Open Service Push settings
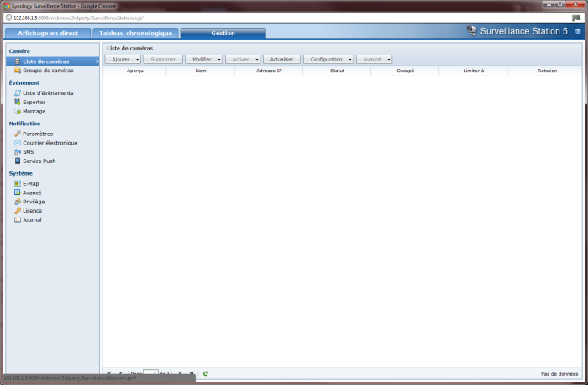This screenshot has height=385, width=588. (39, 161)
